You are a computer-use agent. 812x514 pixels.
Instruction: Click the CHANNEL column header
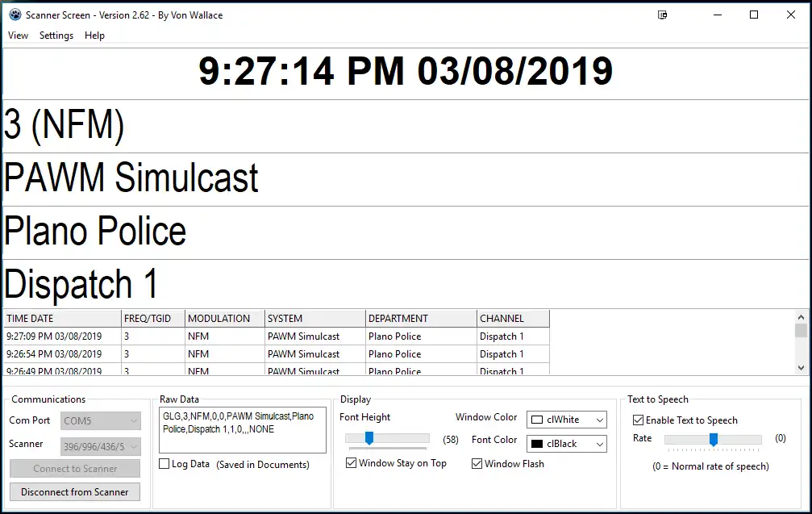tap(513, 318)
